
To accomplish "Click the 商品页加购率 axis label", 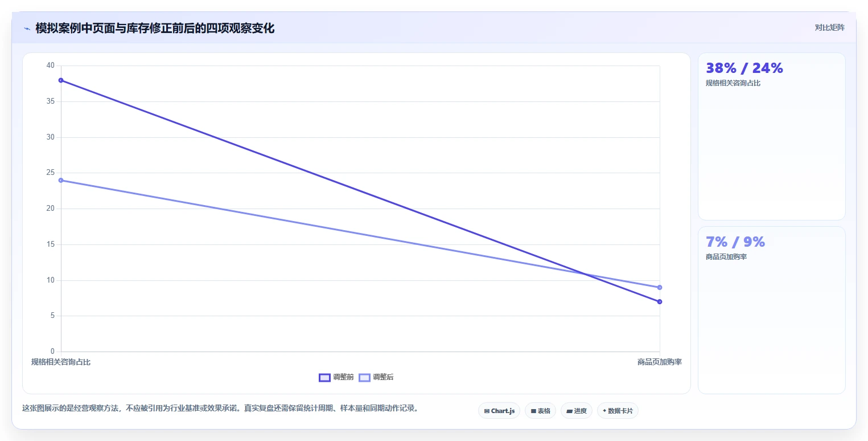I will pos(660,362).
